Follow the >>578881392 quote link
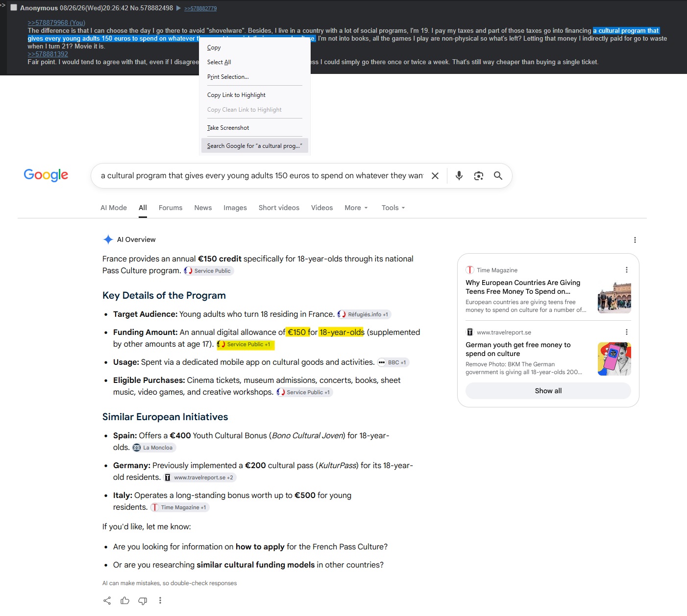Viewport: 687px width, 616px height. click(48, 54)
